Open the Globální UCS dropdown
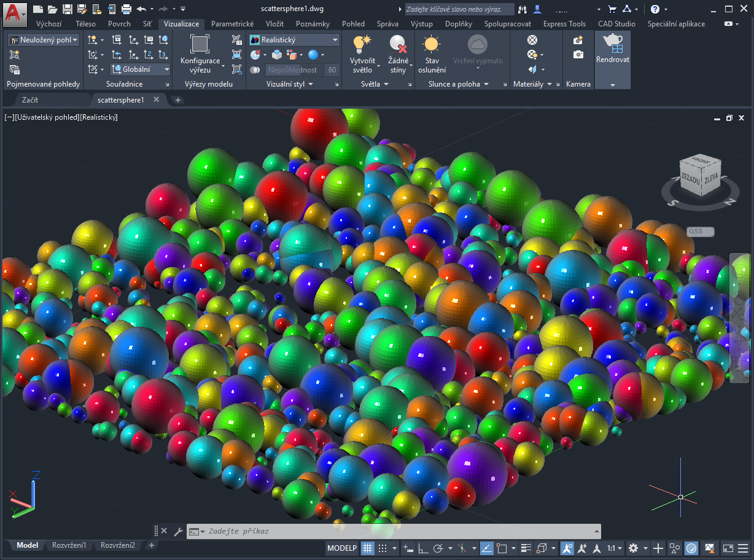Viewport: 754px width, 560px height. pos(141,69)
